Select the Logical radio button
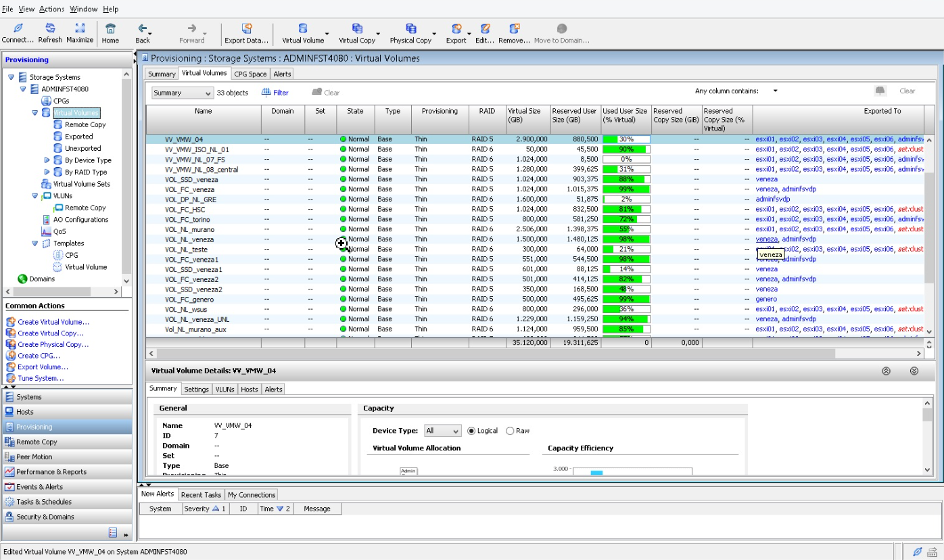944x560 pixels. pos(471,431)
